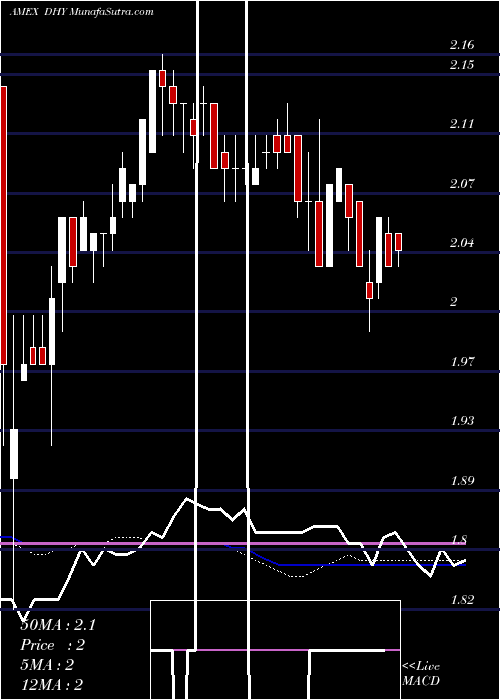500x700 pixels.
Task: Select the 1.89 price axis label
Action: click(x=462, y=481)
